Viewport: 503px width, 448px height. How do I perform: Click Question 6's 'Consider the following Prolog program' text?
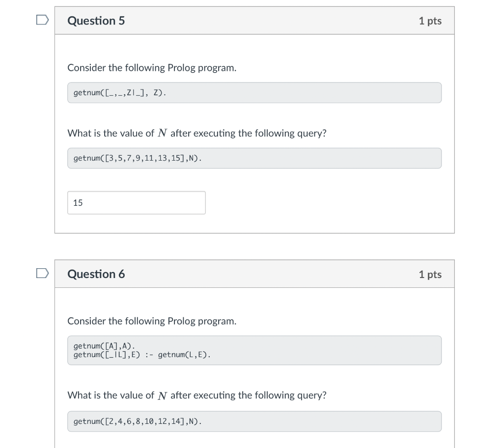click(x=152, y=321)
